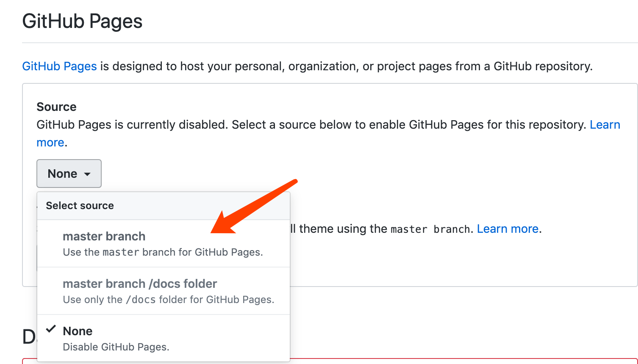Click the partially hidden 'D' heading behind dropdown
Image resolution: width=638 pixels, height=364 pixels.
[x=29, y=337]
